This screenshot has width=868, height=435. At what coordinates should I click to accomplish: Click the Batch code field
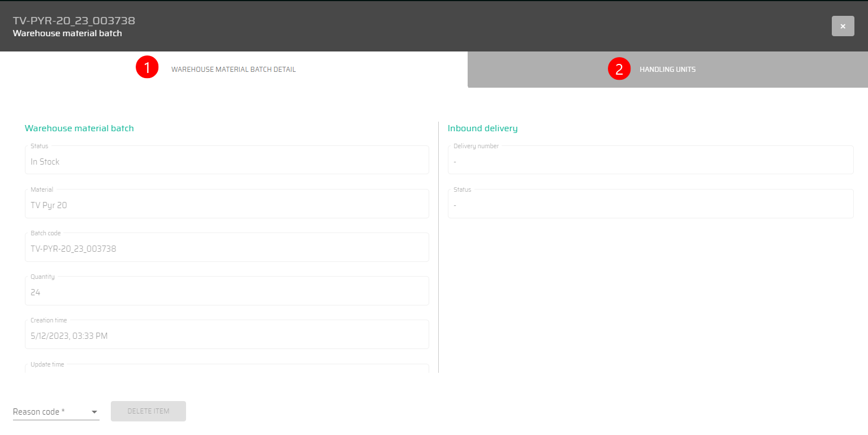pyautogui.click(x=226, y=248)
